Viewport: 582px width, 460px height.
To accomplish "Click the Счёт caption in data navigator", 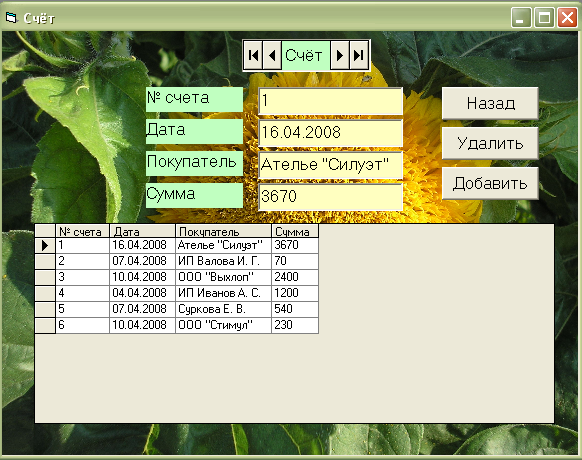I will coord(305,55).
